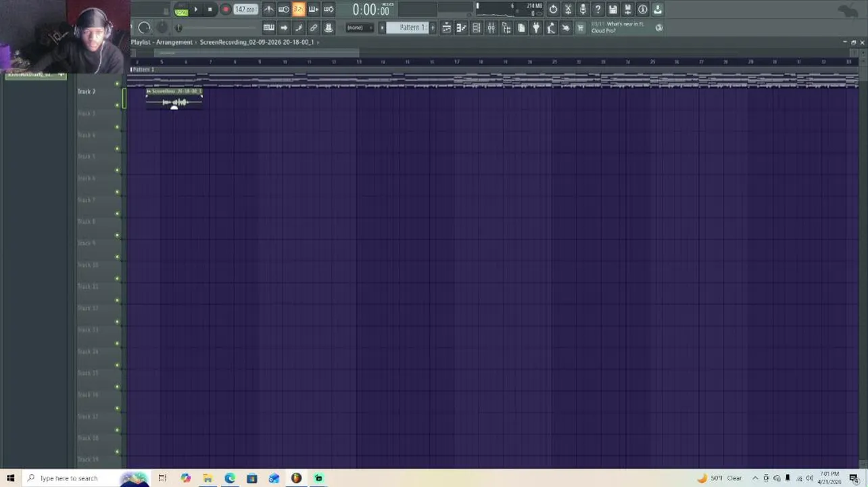
Task: Toggle the metronome icon
Action: [x=269, y=9]
